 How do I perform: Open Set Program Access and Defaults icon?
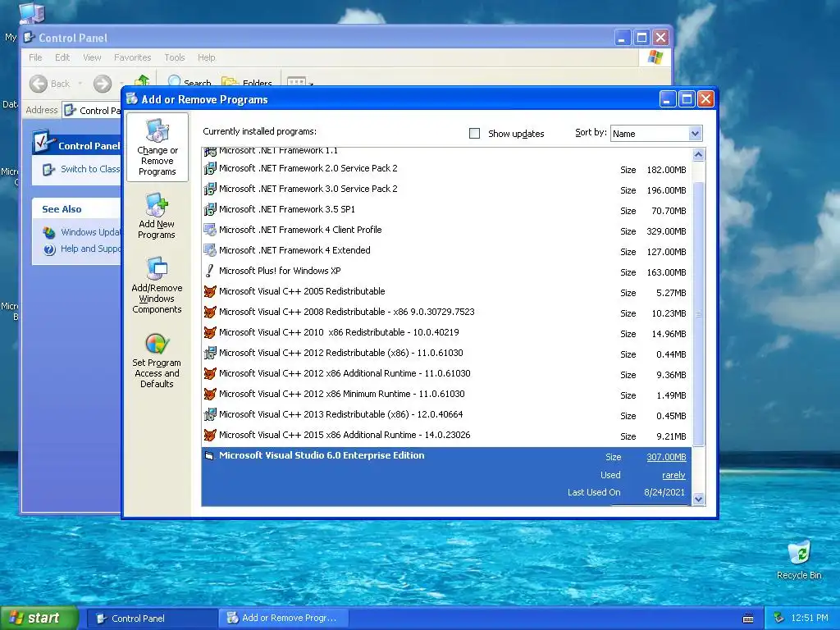pos(157,361)
